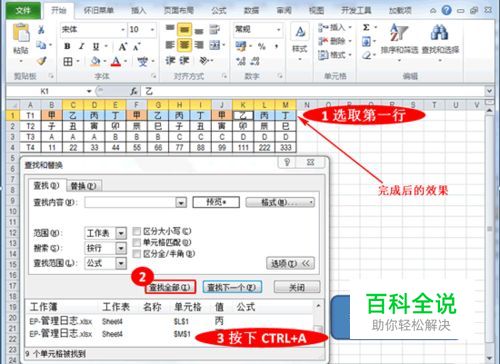Click the AutoSum sigma icon

[x=366, y=27]
